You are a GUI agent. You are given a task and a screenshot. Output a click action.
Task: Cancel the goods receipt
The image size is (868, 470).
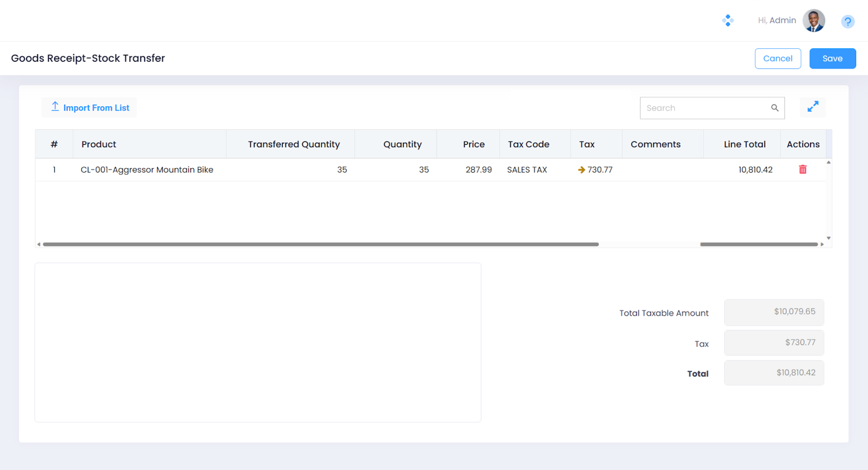(x=777, y=59)
